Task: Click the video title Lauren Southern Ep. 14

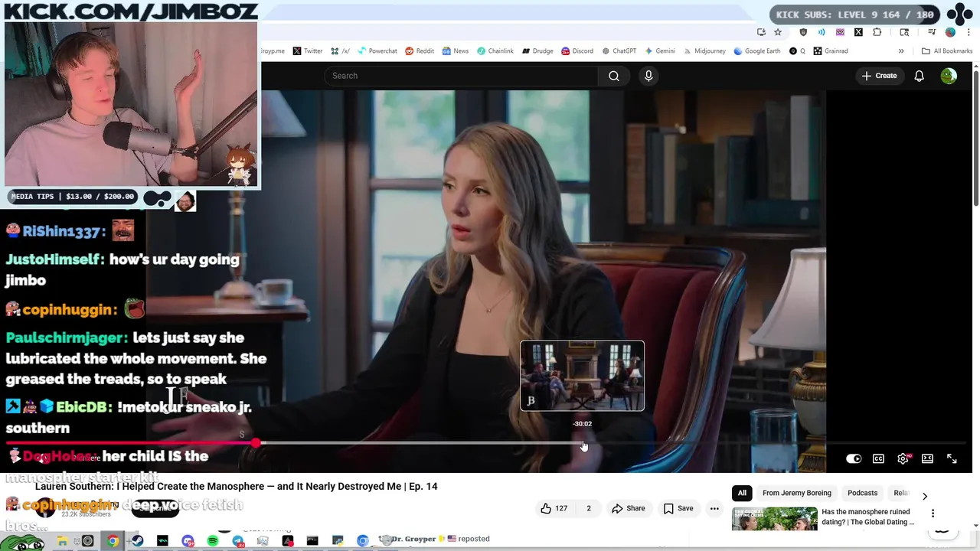Action: point(236,486)
